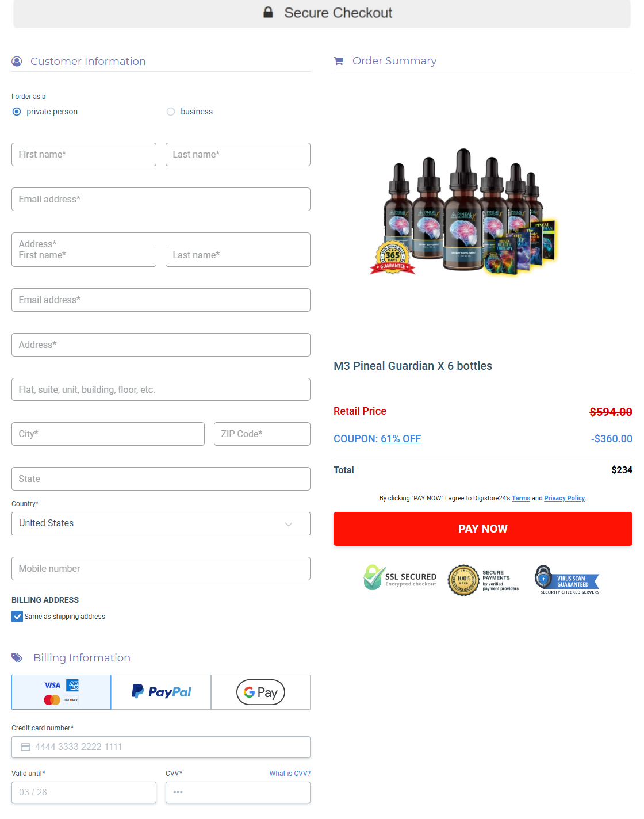The height and width of the screenshot is (819, 644).
Task: Click the lock icon beside Secure Checkout
Action: [x=268, y=12]
